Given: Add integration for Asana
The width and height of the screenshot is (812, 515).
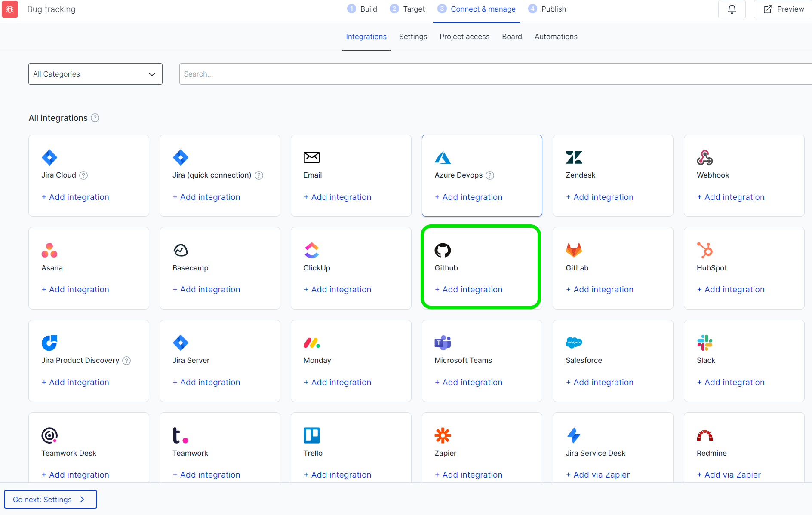Looking at the screenshot, I should pyautogui.click(x=75, y=290).
